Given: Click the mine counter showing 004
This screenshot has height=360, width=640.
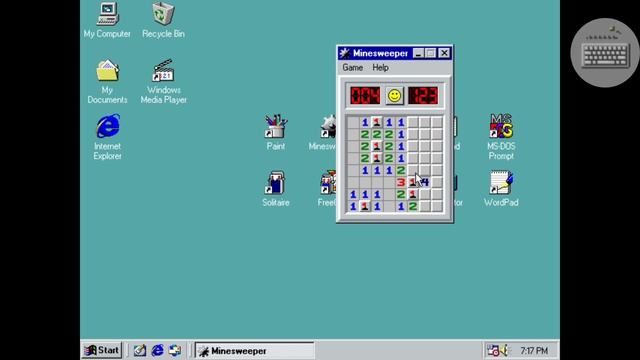Looking at the screenshot, I should tap(365, 96).
